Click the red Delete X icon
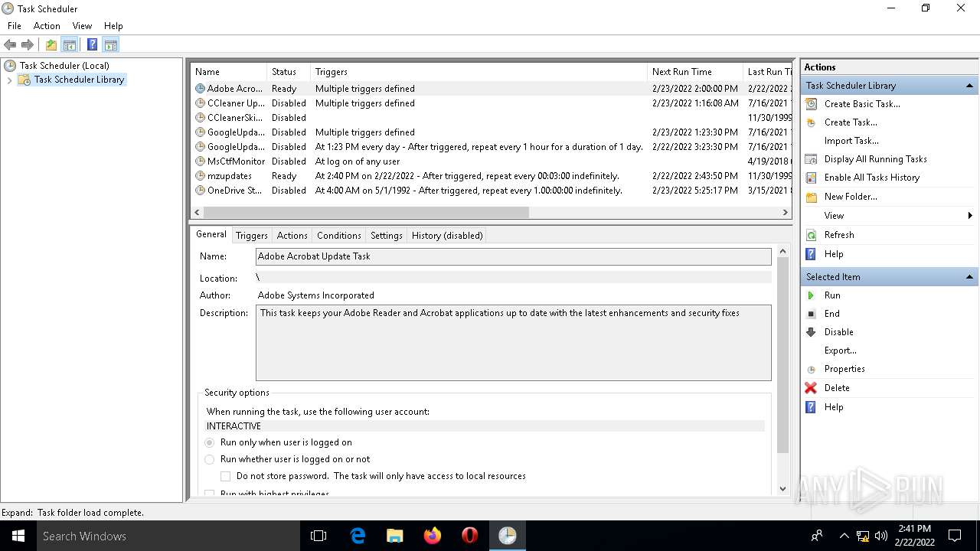Image resolution: width=980 pixels, height=551 pixels. 812,388
